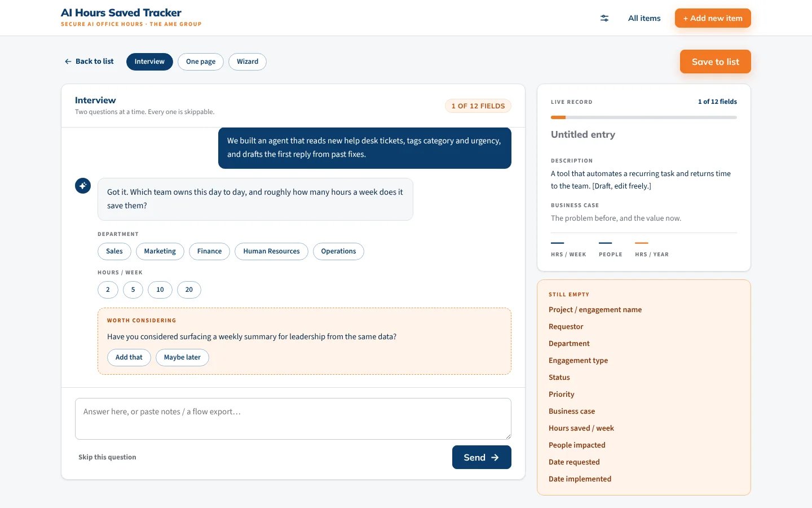Click the AI Hours Saved Tracker logo

pos(131,17)
